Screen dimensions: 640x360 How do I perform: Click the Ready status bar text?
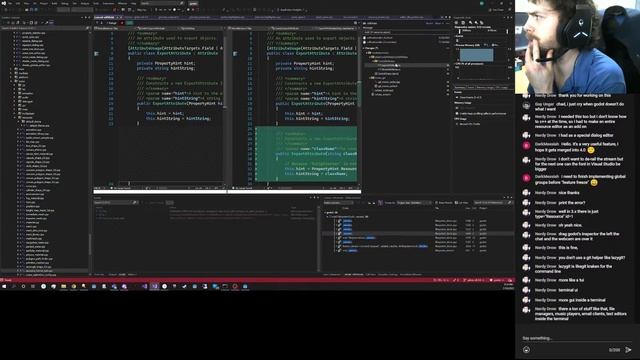(x=8, y=280)
